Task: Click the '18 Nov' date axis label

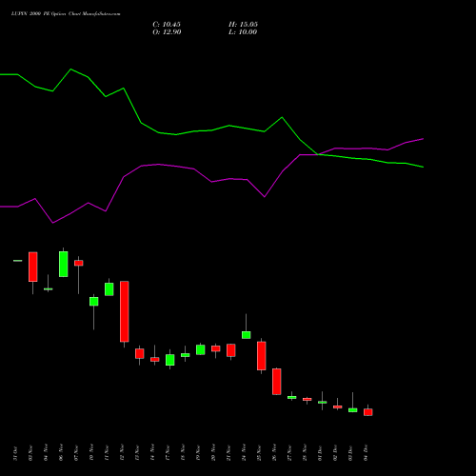Action: [x=183, y=453]
